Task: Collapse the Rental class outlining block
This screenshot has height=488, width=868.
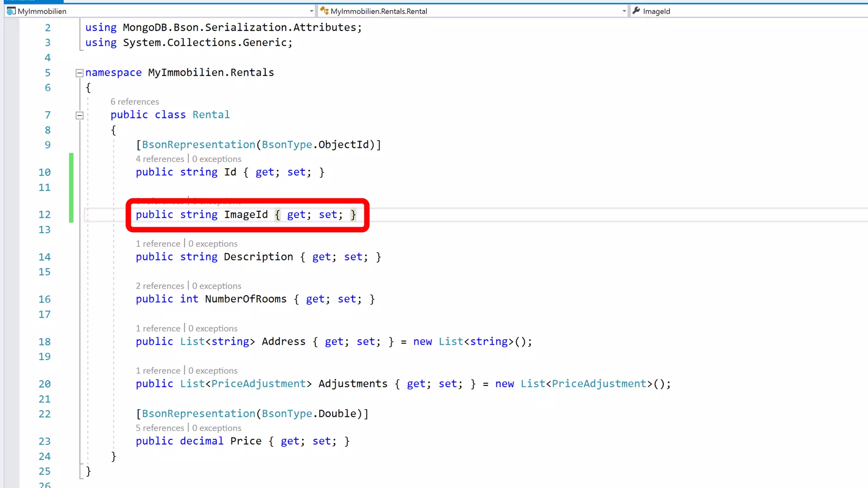Action: [x=79, y=115]
